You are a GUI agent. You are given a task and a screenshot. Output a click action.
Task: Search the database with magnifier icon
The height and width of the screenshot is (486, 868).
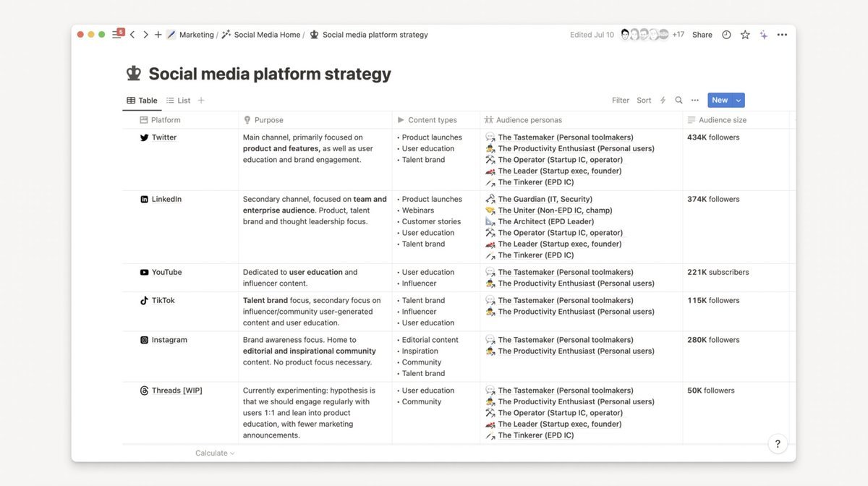(x=678, y=101)
